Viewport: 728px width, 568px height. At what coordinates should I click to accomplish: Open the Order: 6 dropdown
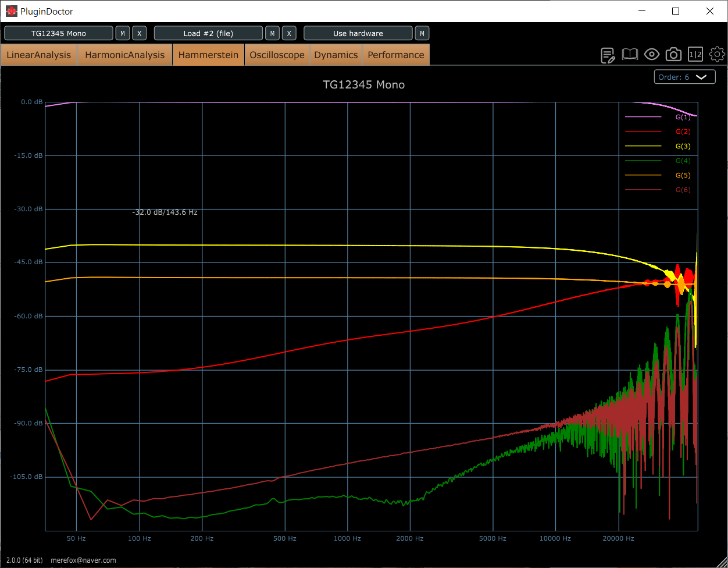pyautogui.click(x=684, y=77)
